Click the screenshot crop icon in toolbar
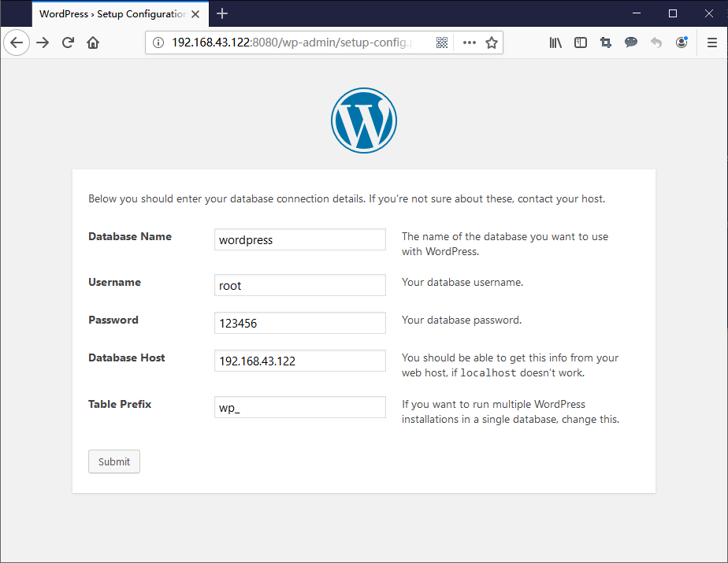 [606, 43]
